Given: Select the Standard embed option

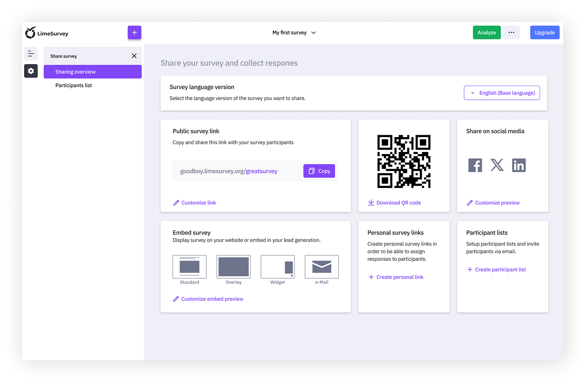Looking at the screenshot, I should pos(189,267).
